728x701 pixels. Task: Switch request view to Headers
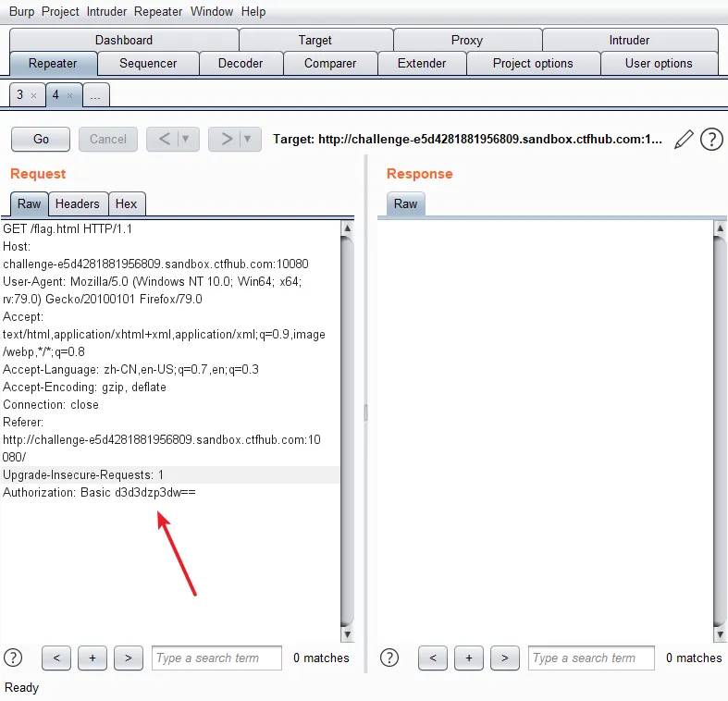(x=78, y=203)
